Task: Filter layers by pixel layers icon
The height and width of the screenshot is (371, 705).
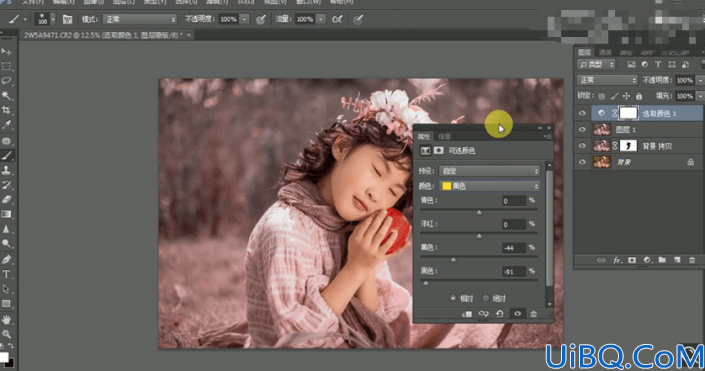Action: [631, 65]
